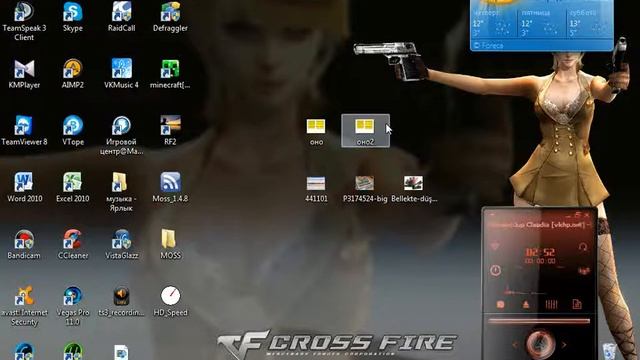Select the minecraft shortcut icon

170,74
